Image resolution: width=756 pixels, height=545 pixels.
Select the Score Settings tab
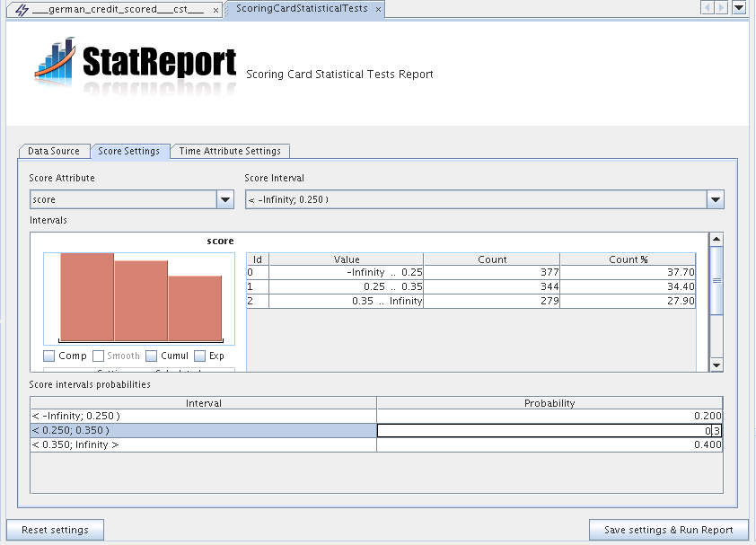pyautogui.click(x=129, y=151)
